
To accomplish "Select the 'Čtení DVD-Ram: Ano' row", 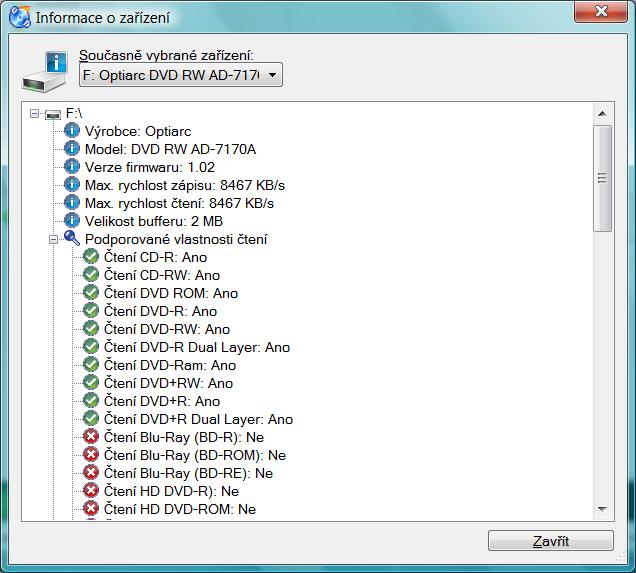I will pos(170,365).
